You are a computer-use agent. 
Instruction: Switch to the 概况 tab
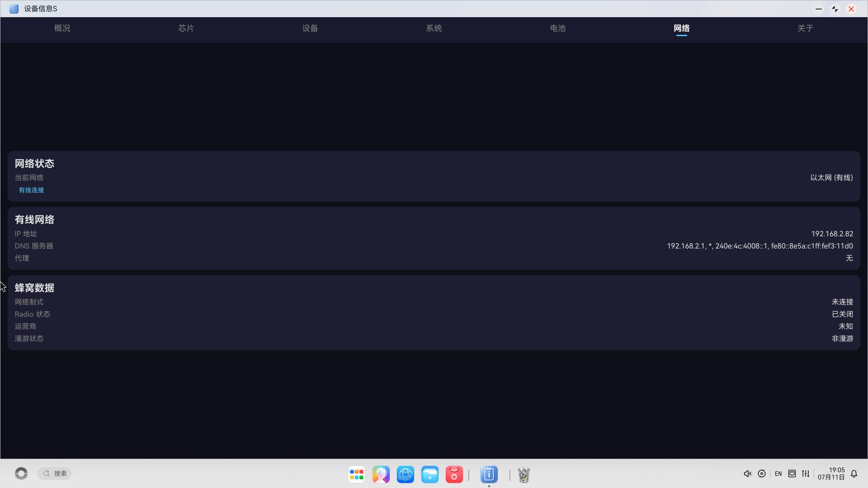[62, 28]
